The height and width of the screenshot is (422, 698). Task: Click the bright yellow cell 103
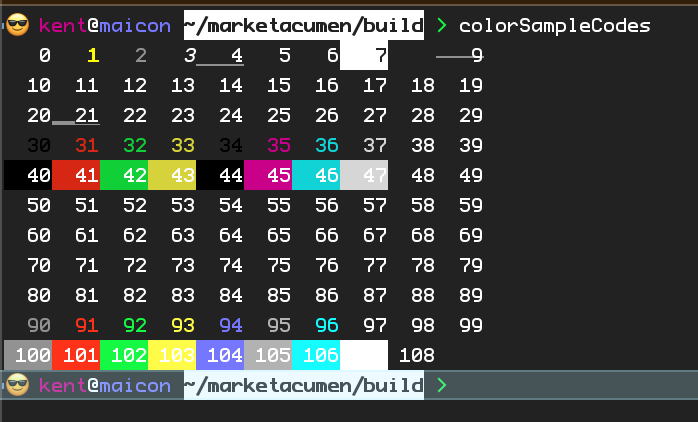[172, 355]
